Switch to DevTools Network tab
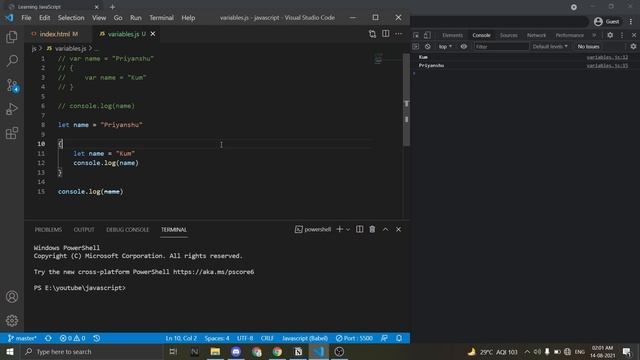 coord(536,35)
